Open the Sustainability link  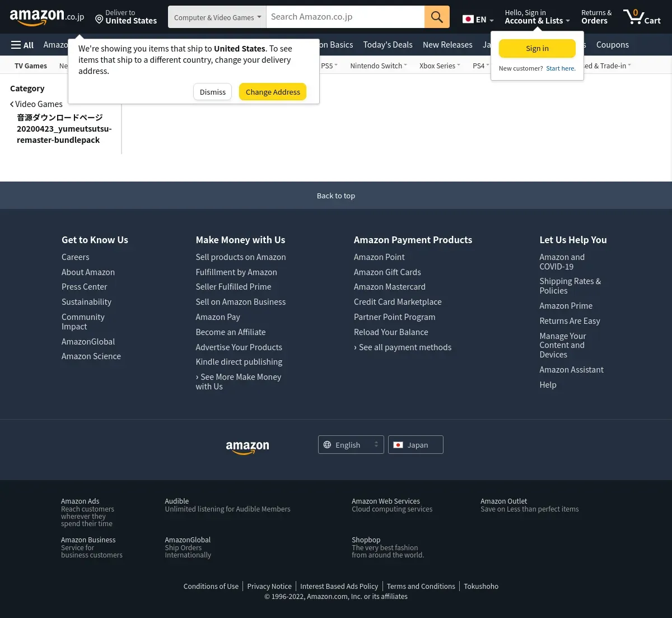point(86,302)
